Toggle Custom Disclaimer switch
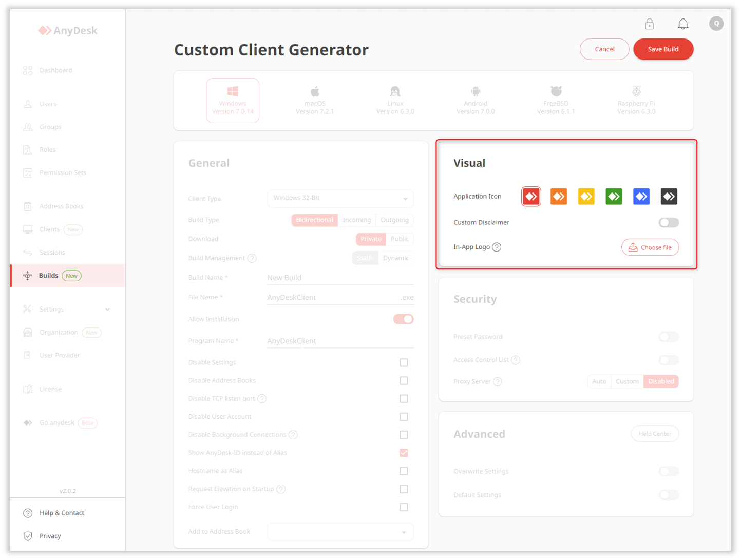The width and height of the screenshot is (741, 560). [x=669, y=222]
